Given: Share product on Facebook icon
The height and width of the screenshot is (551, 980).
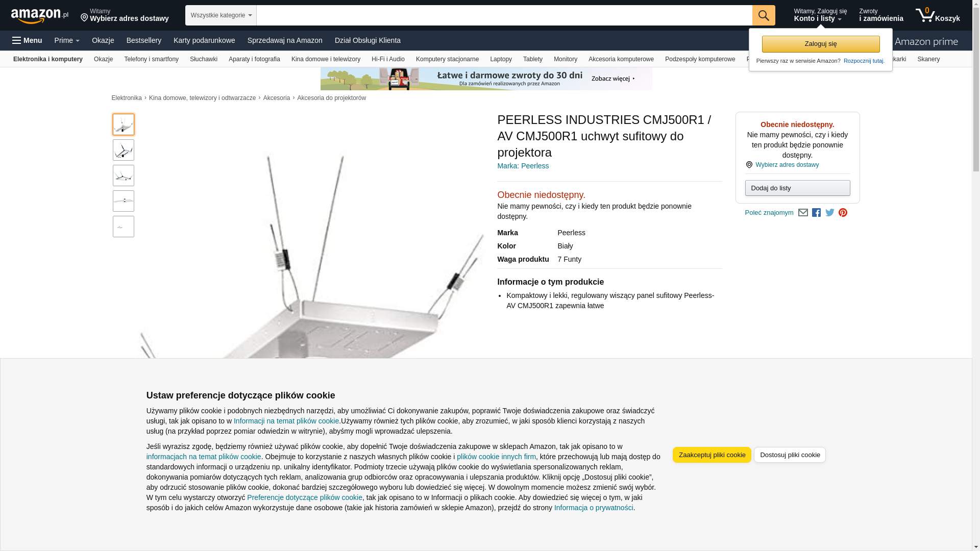Looking at the screenshot, I should pos(816,213).
